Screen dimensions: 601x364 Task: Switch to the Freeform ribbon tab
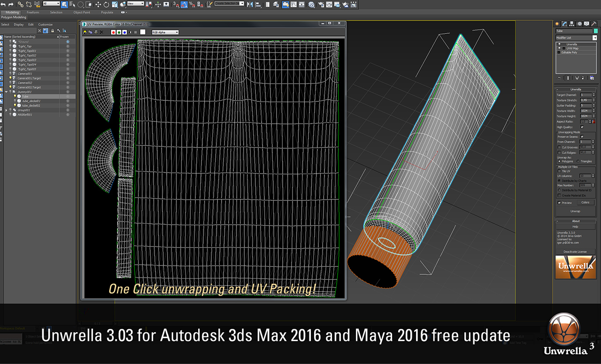tap(33, 12)
